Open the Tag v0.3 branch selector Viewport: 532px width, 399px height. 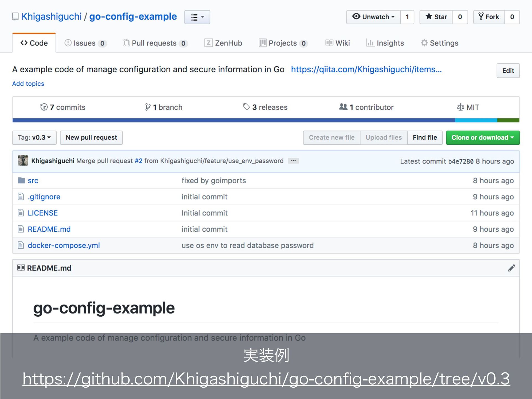click(x=34, y=137)
